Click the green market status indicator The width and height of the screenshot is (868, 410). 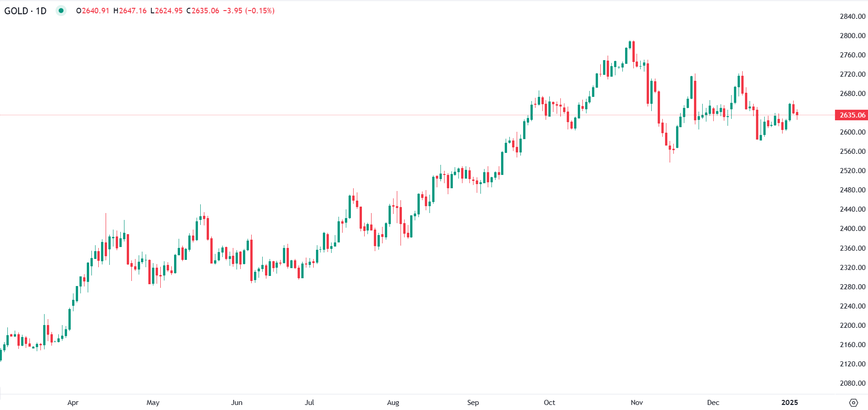point(61,11)
